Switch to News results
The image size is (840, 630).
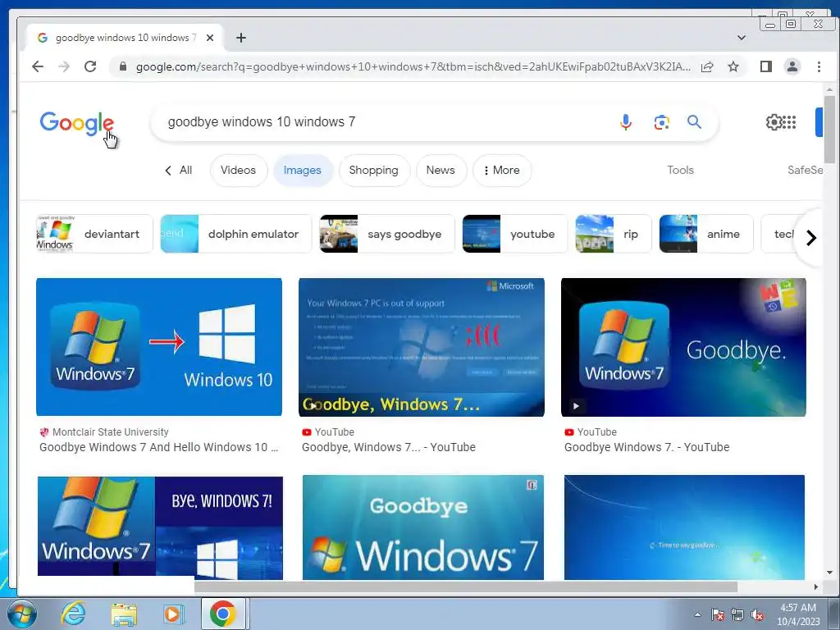[x=441, y=171]
